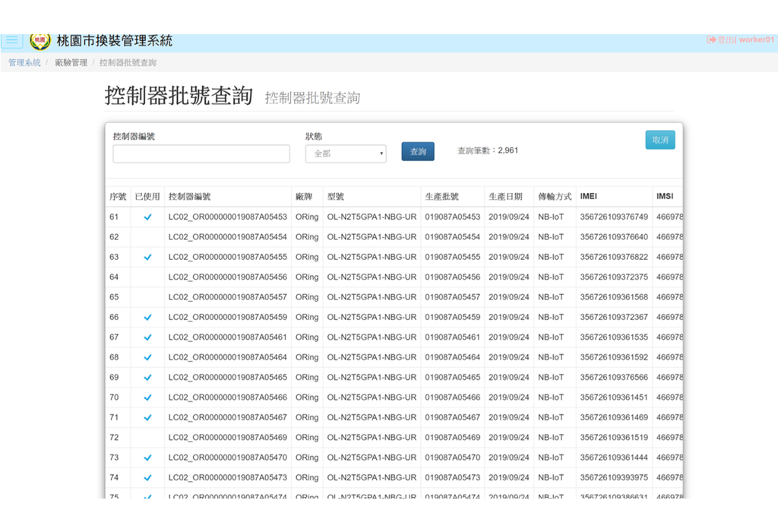Click IMEI value 356726109376749
This screenshot has width=778, height=532.
[x=614, y=217]
